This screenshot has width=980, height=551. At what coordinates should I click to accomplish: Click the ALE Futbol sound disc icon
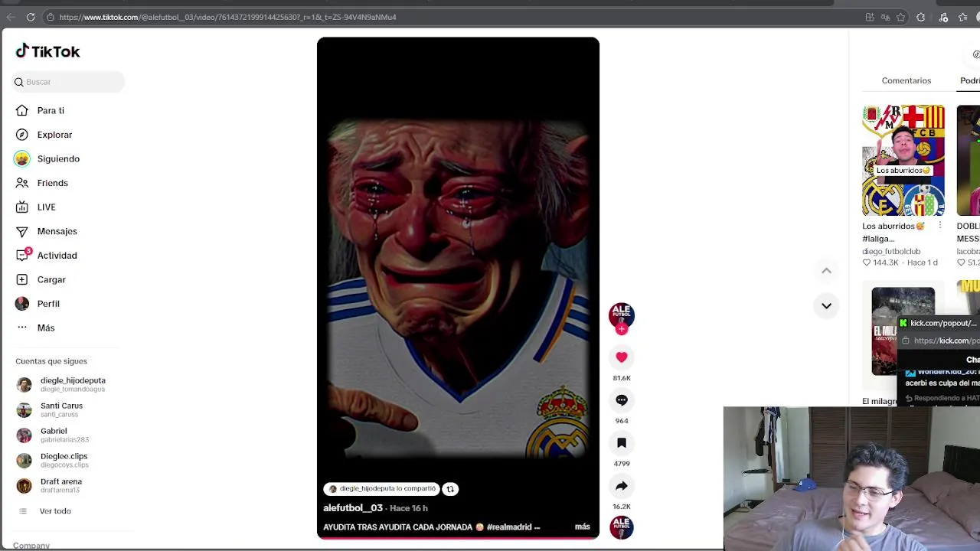point(622,527)
